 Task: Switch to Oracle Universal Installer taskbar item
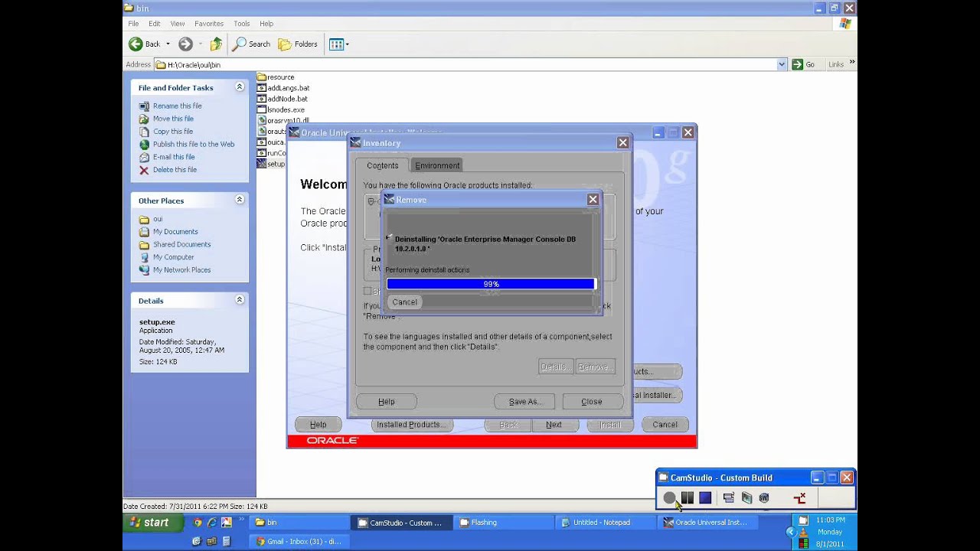click(x=707, y=523)
